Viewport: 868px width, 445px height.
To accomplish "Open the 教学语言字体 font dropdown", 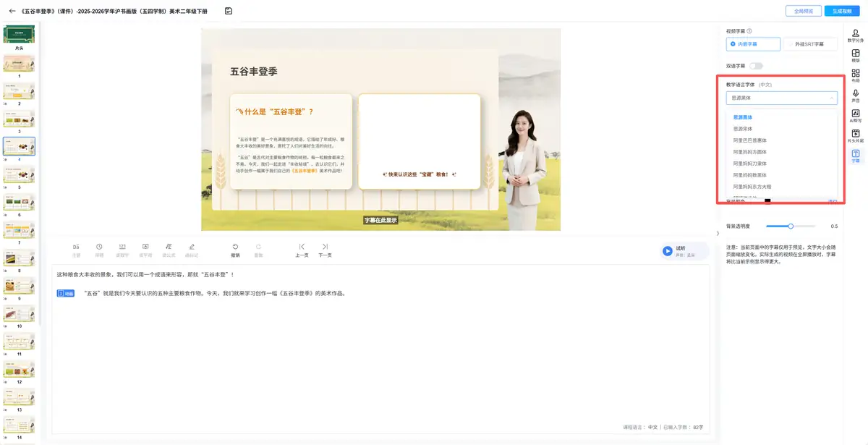I will click(782, 98).
